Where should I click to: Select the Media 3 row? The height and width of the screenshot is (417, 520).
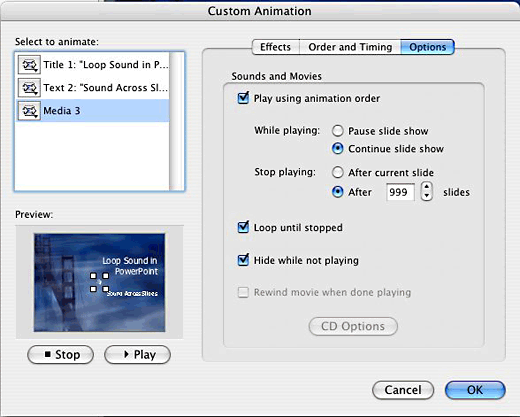pos(93,111)
